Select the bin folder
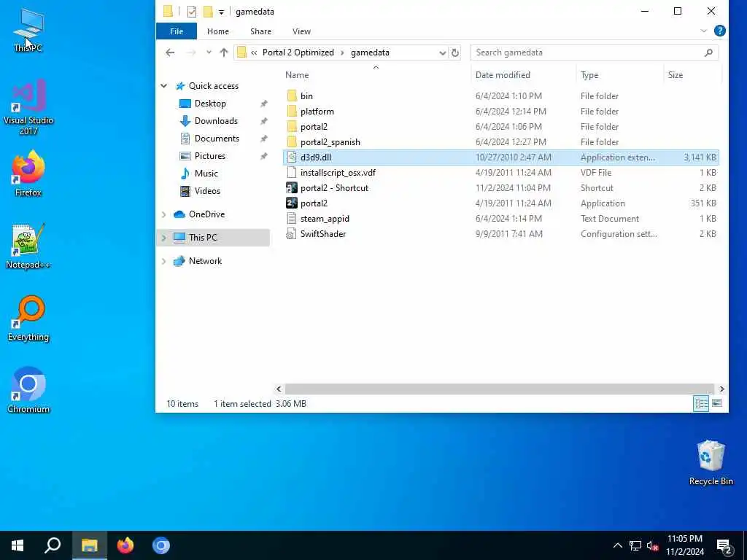The width and height of the screenshot is (747, 560). pyautogui.click(x=500, y=96)
